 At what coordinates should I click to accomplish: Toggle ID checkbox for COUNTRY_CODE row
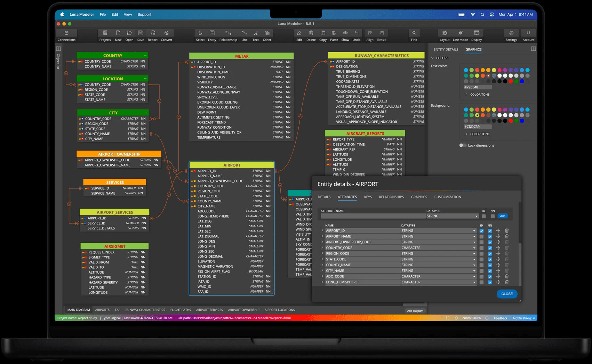coord(481,248)
